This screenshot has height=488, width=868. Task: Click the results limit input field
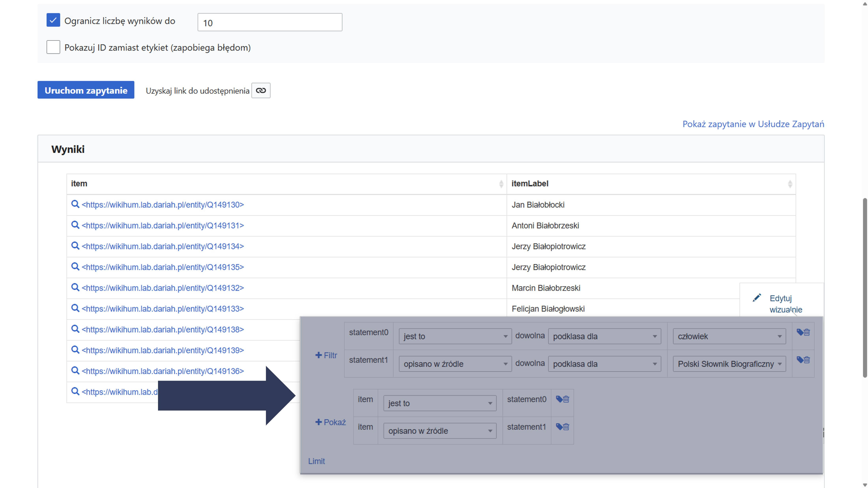[x=269, y=22]
